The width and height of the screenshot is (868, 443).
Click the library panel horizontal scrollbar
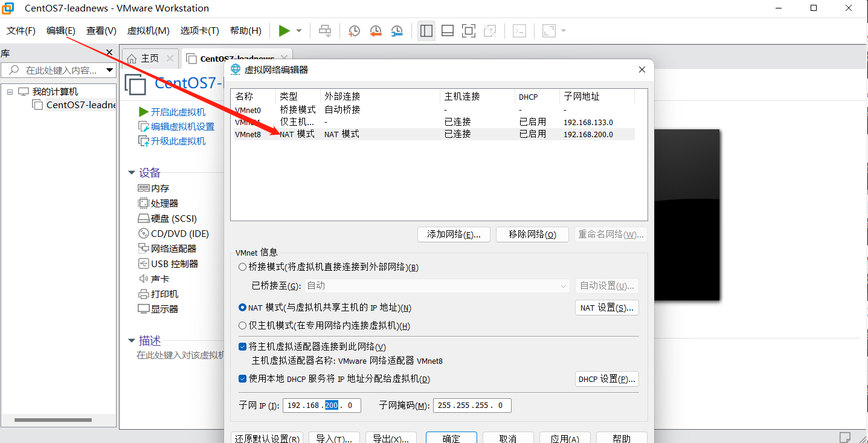click(x=52, y=420)
